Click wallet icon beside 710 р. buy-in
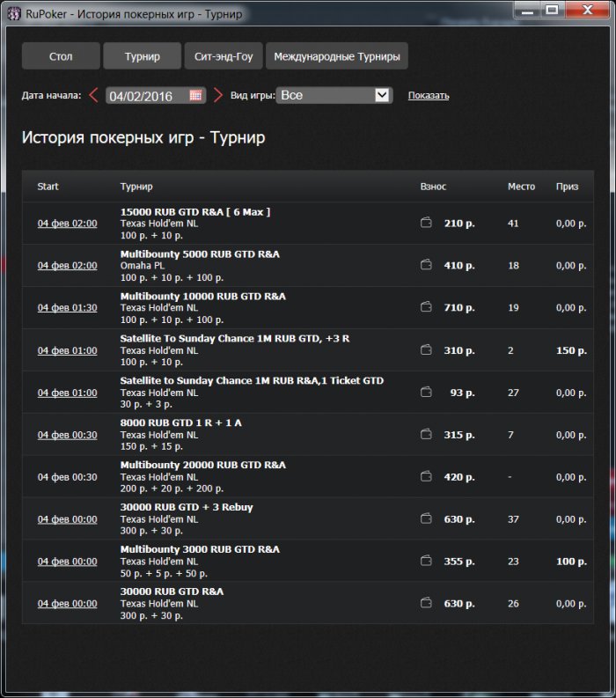 coord(427,308)
